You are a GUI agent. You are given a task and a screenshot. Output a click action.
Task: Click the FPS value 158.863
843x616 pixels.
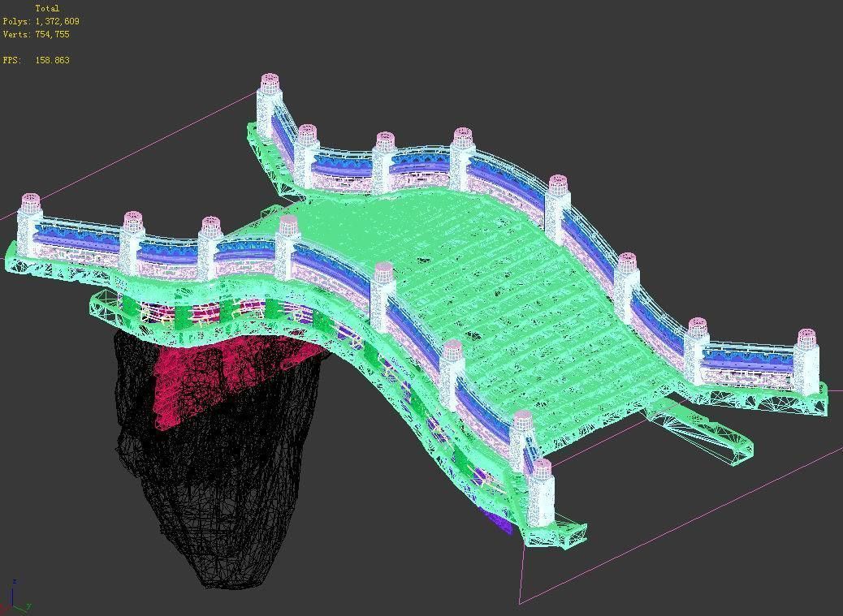click(52, 60)
